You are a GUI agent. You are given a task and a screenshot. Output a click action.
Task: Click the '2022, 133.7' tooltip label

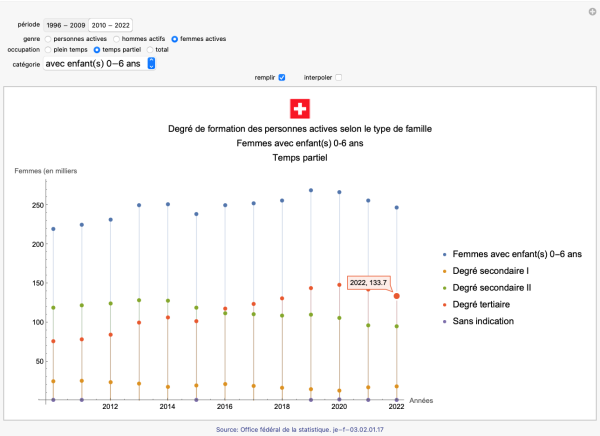coord(368,283)
